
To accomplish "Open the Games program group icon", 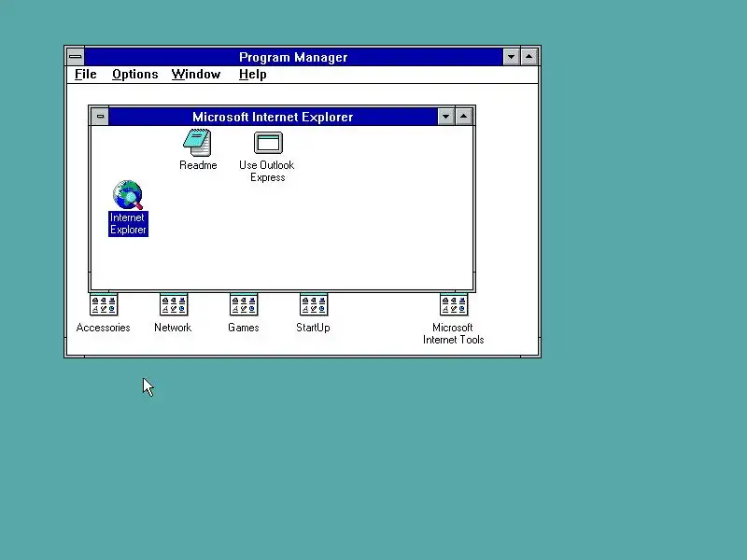I will coord(244,305).
